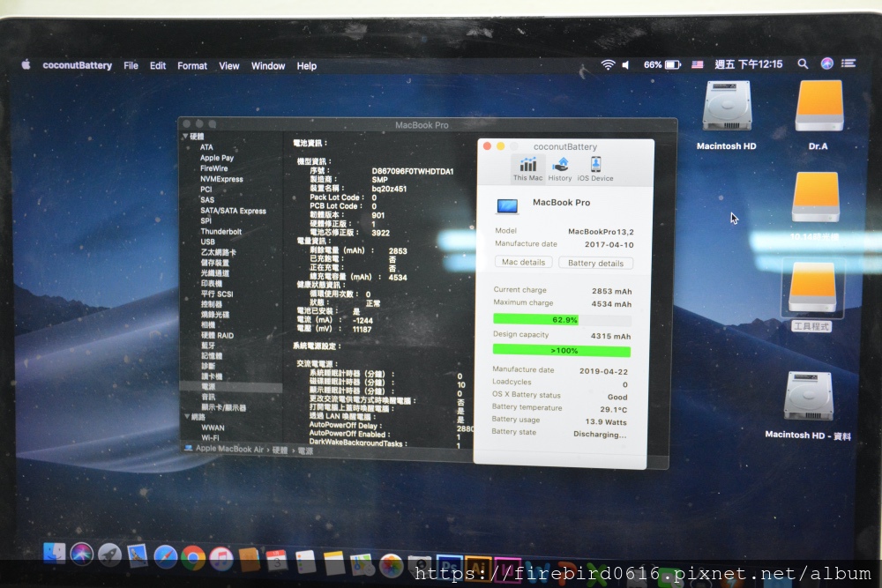Select SATA/SATA Express in the sidebar
Image resolution: width=882 pixels, height=588 pixels.
point(233,211)
